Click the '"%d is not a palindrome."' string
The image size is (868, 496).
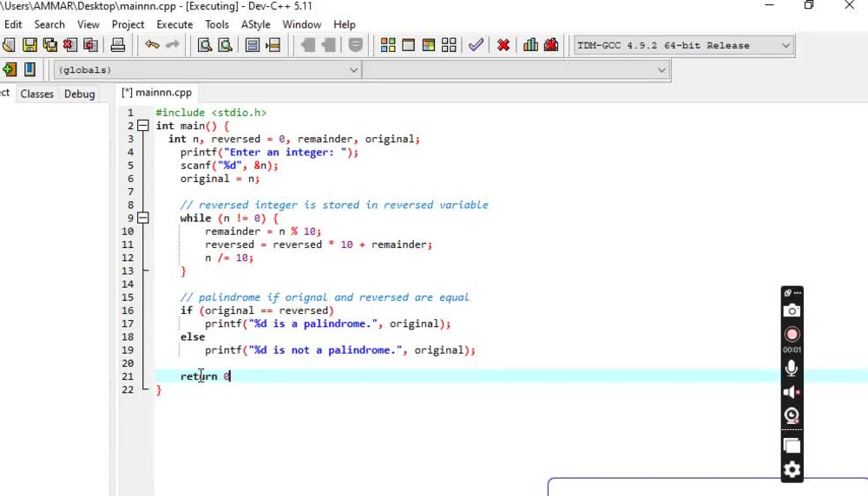pos(325,350)
